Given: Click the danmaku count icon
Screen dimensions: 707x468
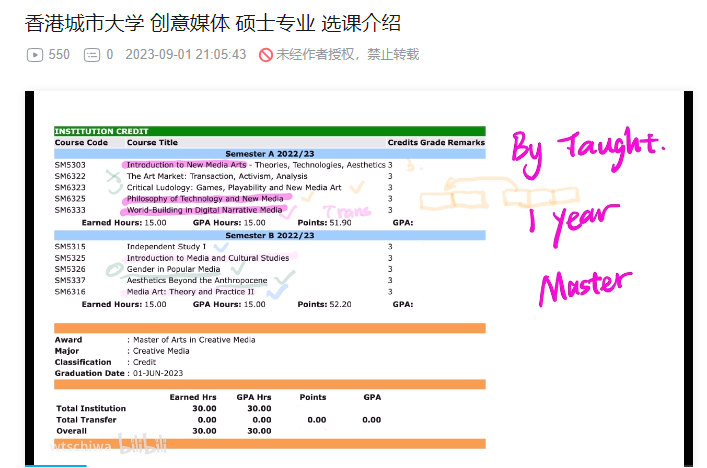Looking at the screenshot, I should pyautogui.click(x=92, y=55).
